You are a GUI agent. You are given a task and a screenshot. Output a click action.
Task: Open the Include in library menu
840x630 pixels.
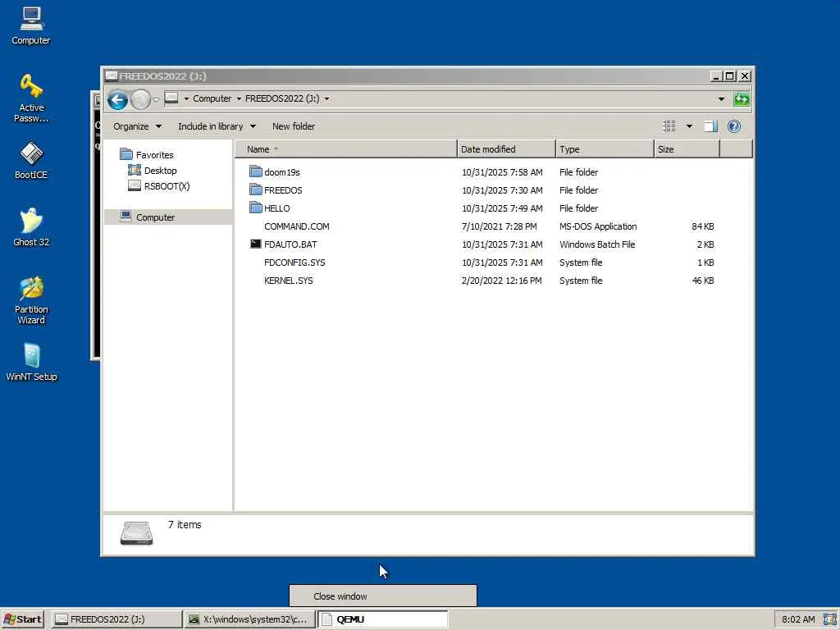coord(217,126)
